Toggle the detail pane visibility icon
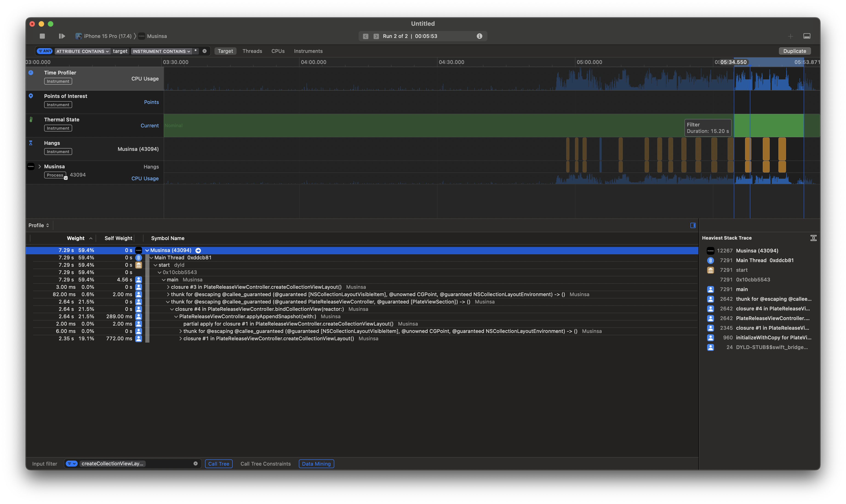The image size is (846, 504). 807,36
